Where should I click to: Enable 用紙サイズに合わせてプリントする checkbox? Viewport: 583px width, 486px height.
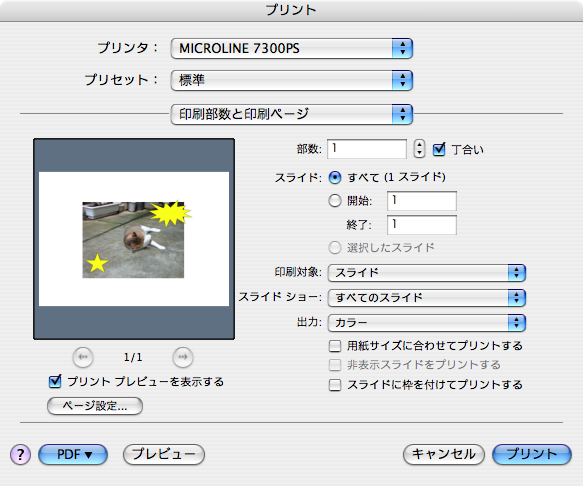335,346
